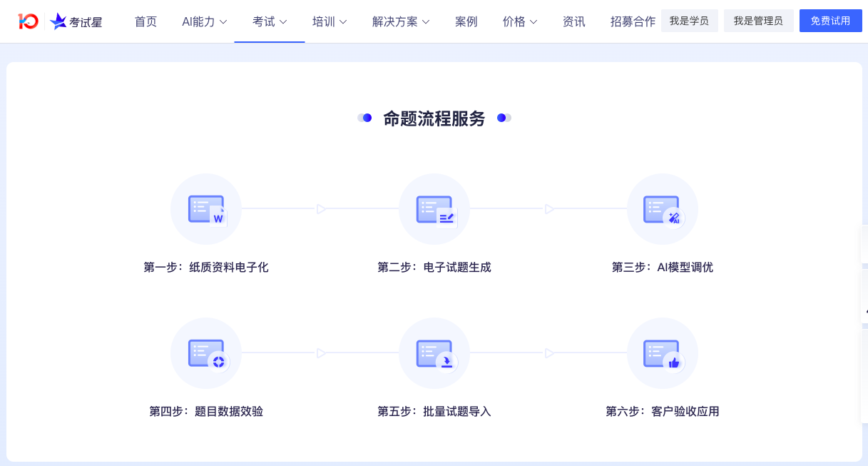Switch to the 首页 menu item
This screenshot has width=868, height=466.
point(145,21)
